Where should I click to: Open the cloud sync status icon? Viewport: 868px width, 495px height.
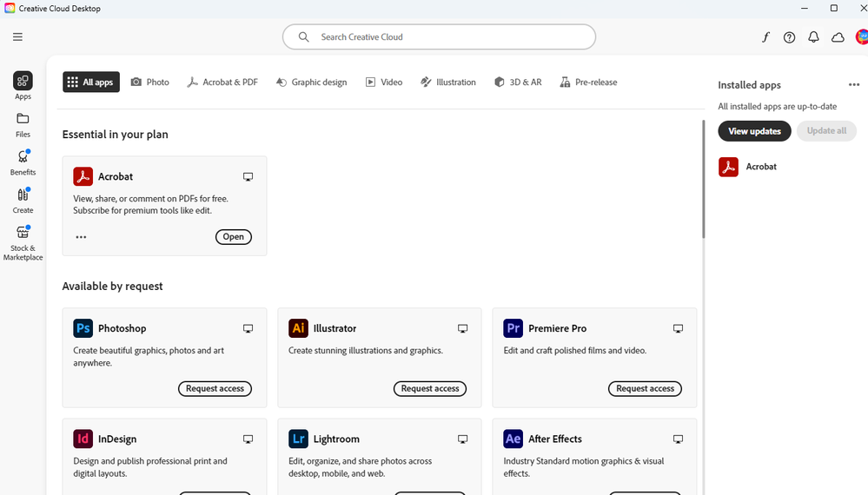[x=838, y=37]
